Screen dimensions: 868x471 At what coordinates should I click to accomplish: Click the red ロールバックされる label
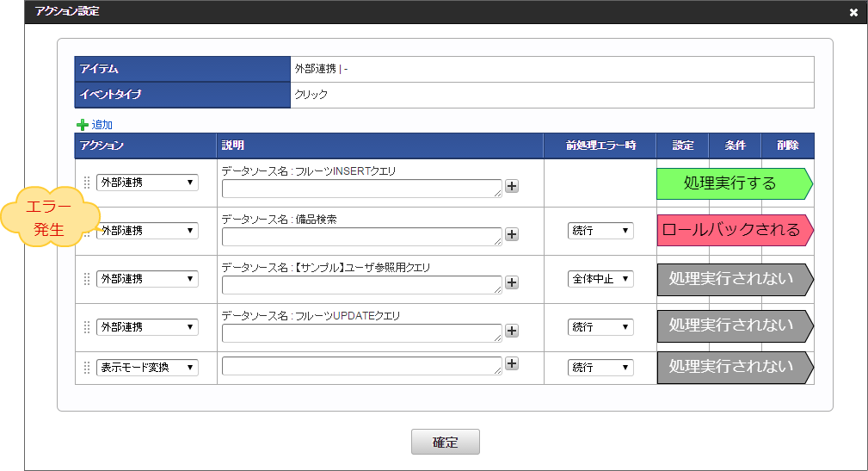(x=731, y=231)
